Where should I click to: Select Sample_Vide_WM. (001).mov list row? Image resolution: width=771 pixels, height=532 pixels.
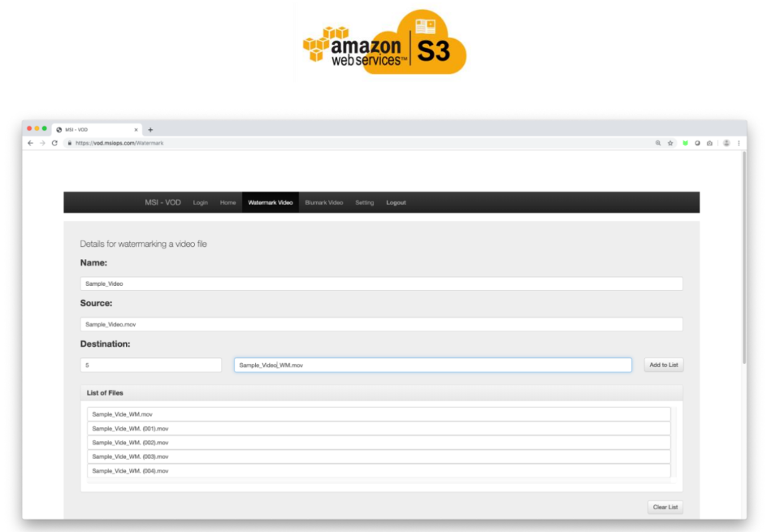pos(379,428)
